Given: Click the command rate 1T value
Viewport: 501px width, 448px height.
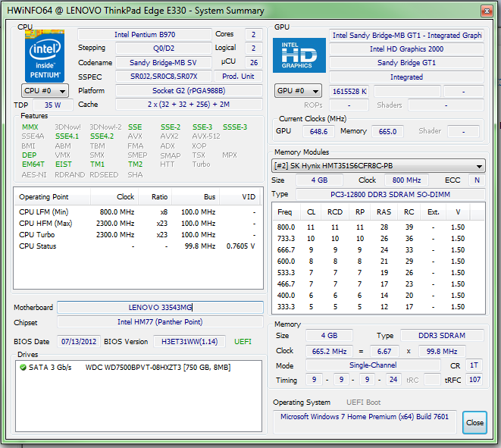Looking at the screenshot, I should [x=474, y=365].
